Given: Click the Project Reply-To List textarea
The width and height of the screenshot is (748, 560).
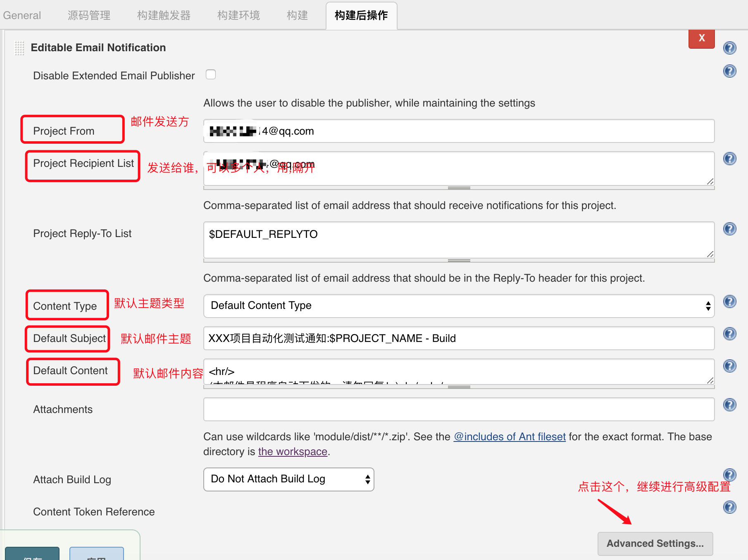Looking at the screenshot, I should 459,240.
